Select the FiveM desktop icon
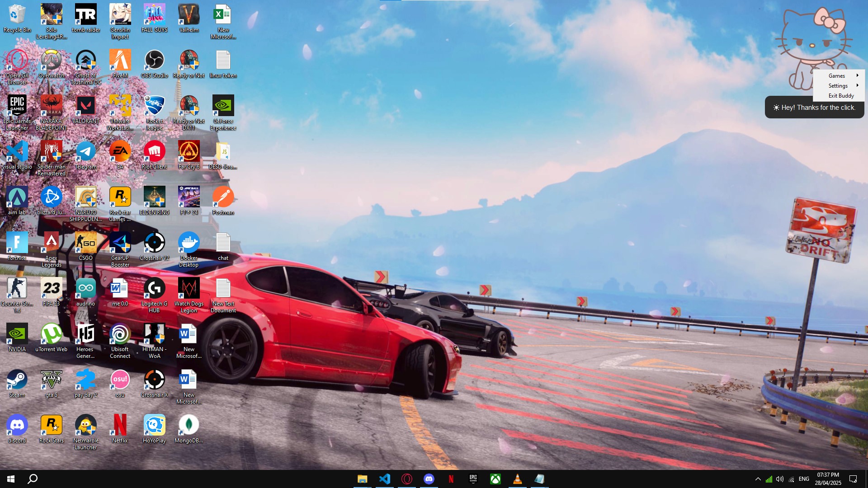The width and height of the screenshot is (868, 488). click(x=120, y=64)
